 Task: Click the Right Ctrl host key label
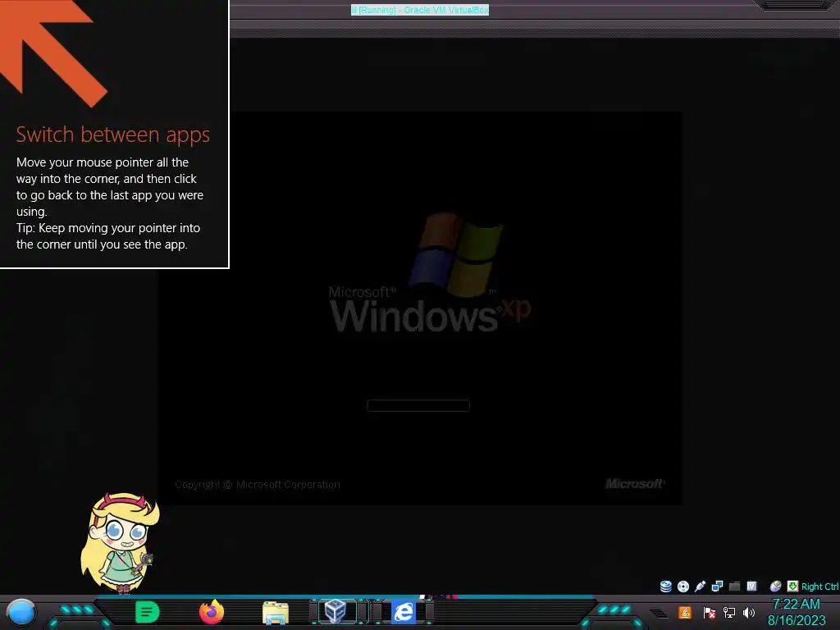click(x=819, y=586)
